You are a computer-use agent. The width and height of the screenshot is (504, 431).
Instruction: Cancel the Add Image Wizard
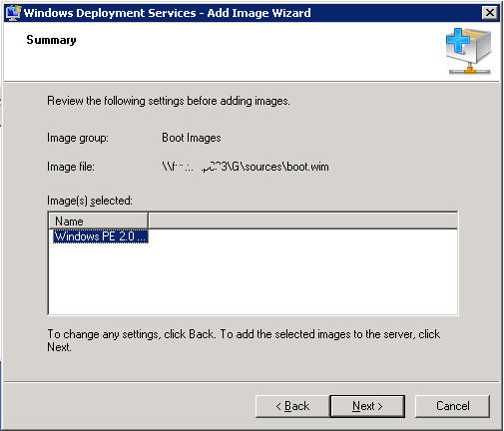tap(452, 406)
